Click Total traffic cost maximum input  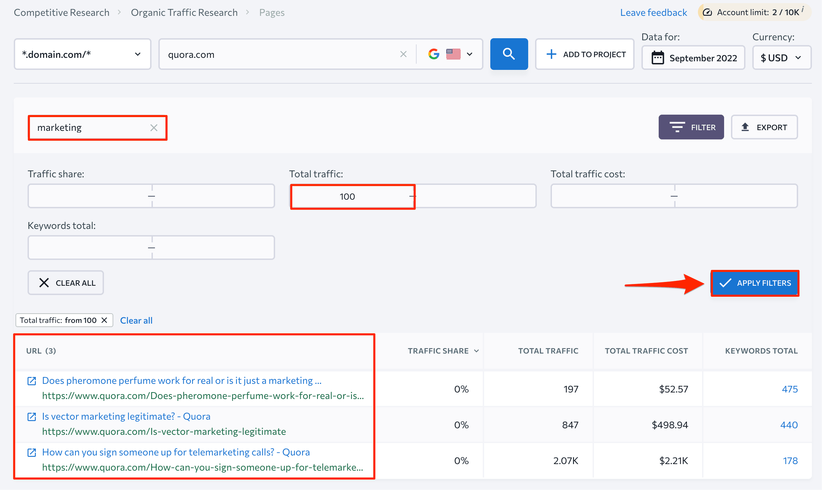coord(736,196)
